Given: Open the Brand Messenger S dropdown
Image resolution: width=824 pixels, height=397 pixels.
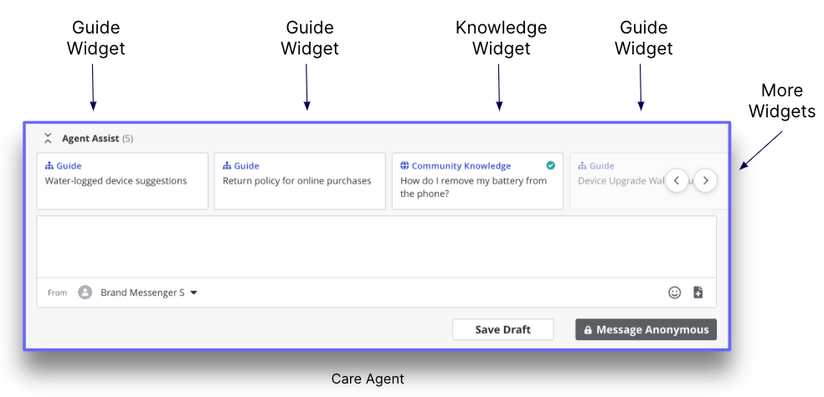Looking at the screenshot, I should point(149,292).
